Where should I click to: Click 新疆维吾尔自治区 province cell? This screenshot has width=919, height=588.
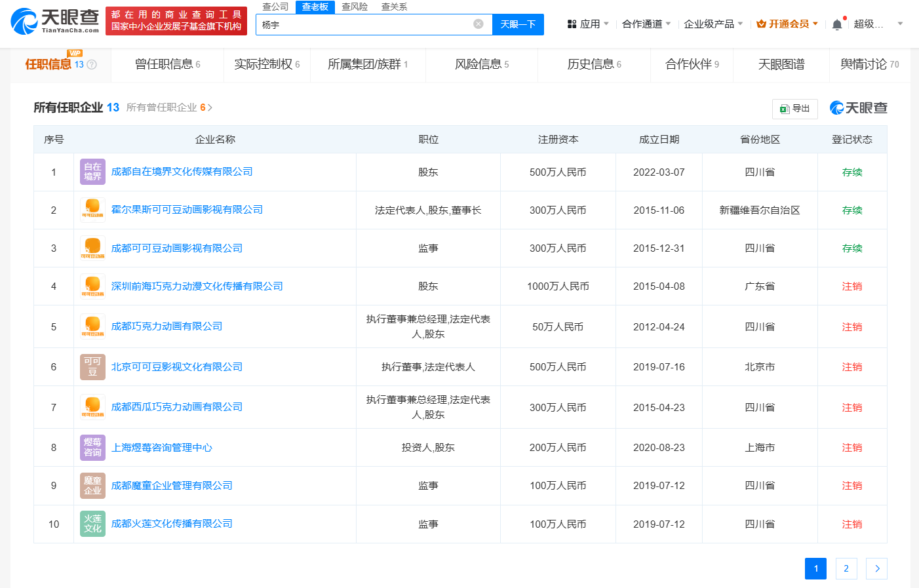[760, 210]
